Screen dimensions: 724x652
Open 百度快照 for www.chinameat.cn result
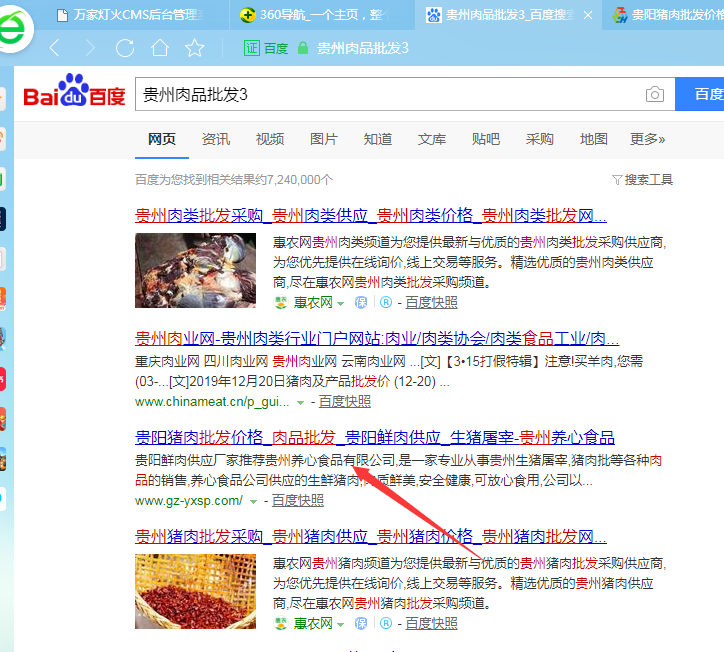pyautogui.click(x=344, y=402)
